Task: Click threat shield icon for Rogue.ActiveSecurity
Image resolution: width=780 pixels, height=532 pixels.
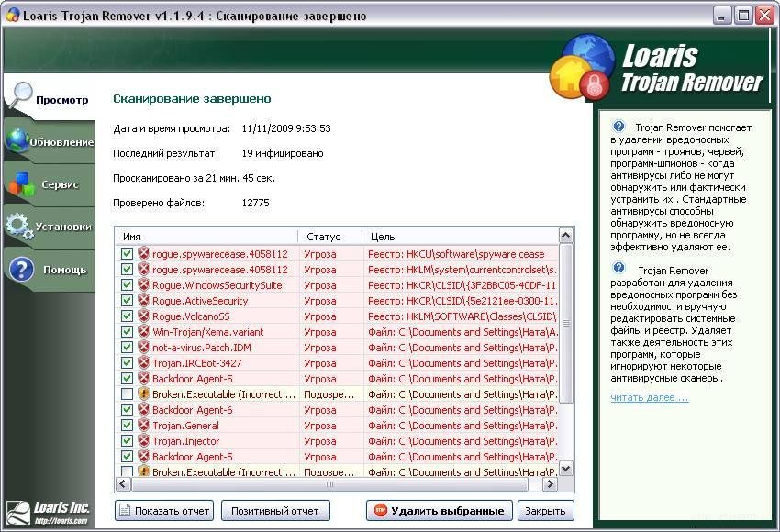Action: pos(144,300)
